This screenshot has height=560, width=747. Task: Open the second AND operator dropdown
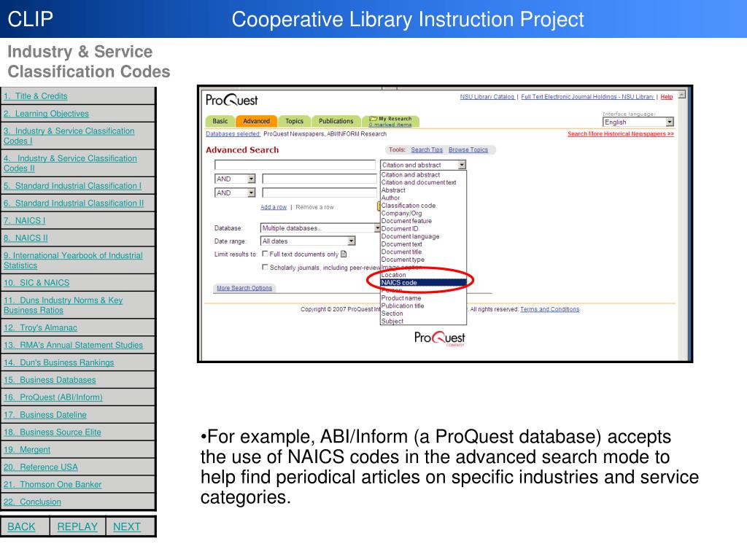click(235, 192)
